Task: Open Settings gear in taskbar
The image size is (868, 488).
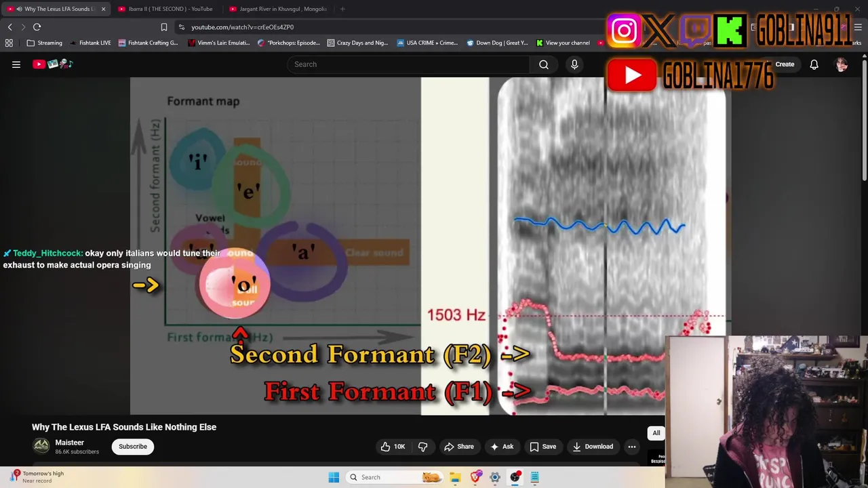Action: tap(495, 477)
